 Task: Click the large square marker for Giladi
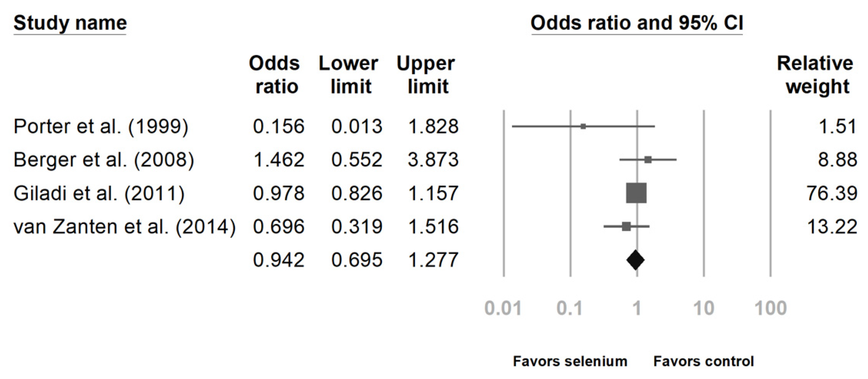[x=636, y=193]
